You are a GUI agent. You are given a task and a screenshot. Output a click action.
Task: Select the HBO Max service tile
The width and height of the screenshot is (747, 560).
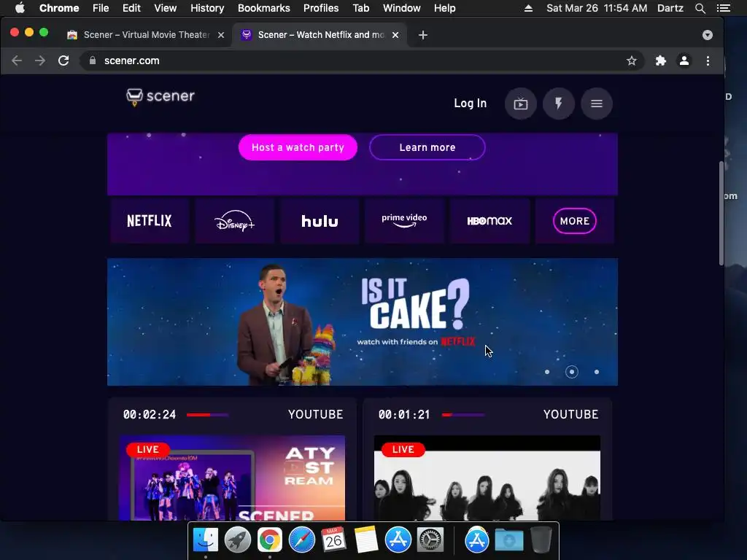489,221
